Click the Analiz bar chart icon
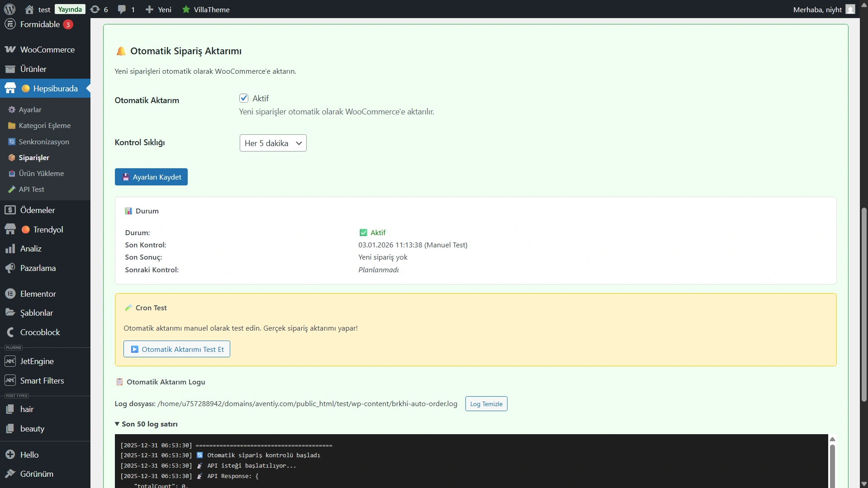This screenshot has height=488, width=868. [10, 249]
